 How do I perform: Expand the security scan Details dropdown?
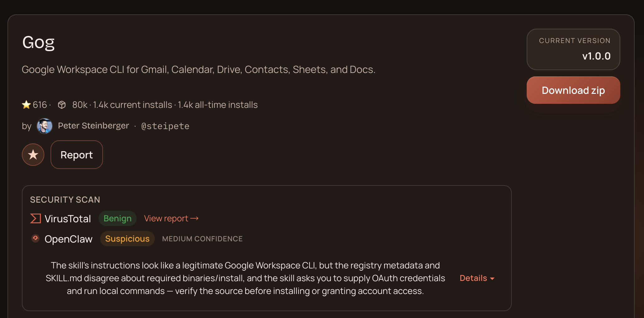pyautogui.click(x=473, y=278)
